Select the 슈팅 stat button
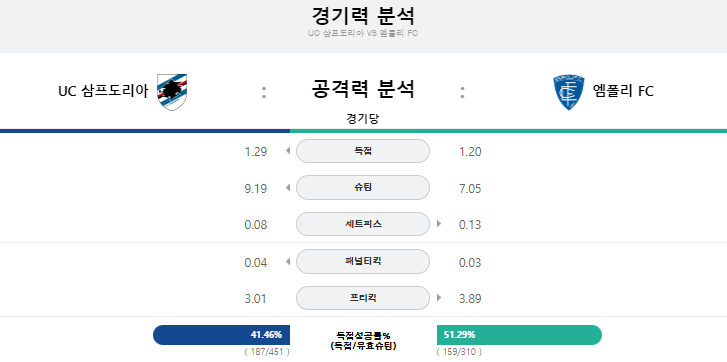Screen dimensions: 727x362 (x=363, y=188)
